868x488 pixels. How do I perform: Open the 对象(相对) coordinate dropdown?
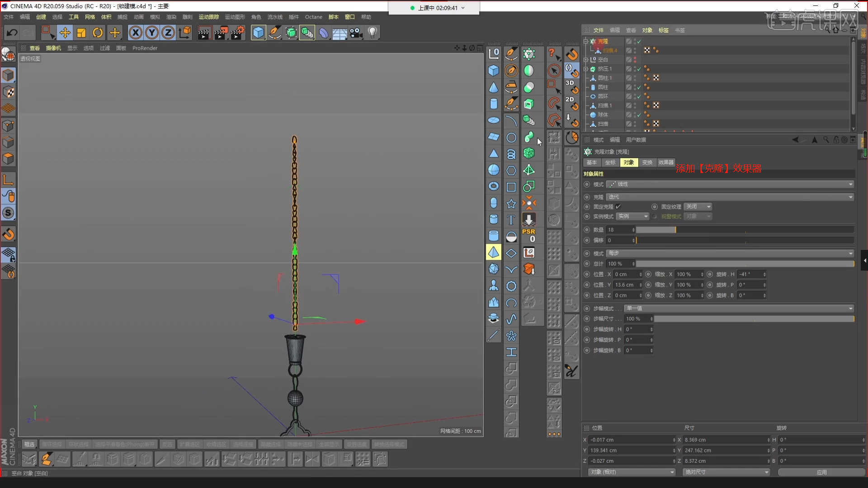[x=631, y=472]
